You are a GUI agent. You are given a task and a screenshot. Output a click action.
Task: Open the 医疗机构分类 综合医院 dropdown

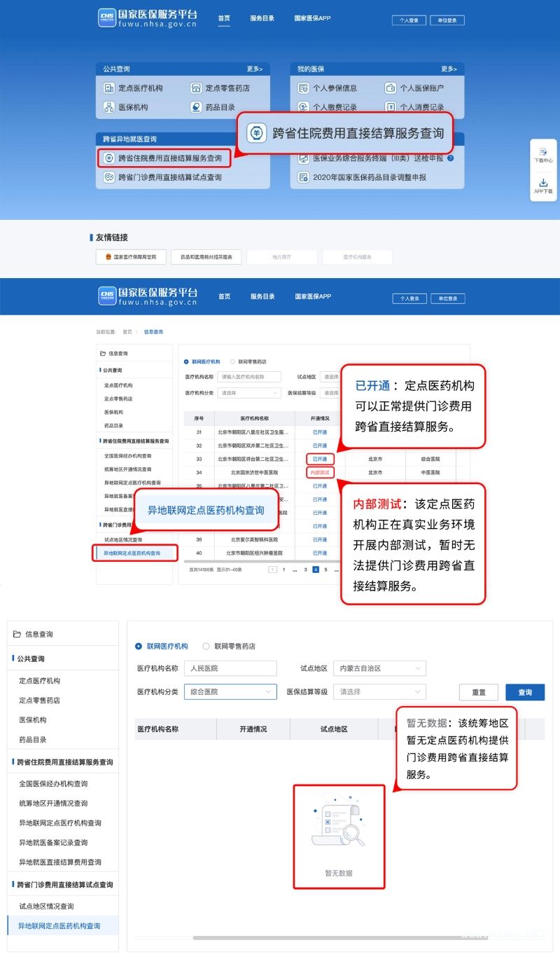(230, 691)
